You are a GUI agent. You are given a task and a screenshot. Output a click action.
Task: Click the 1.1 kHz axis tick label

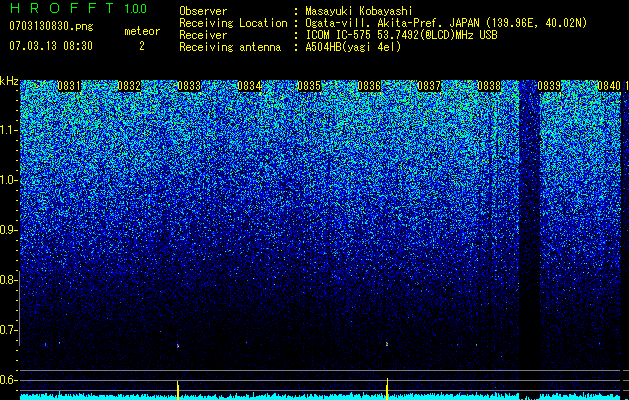click(x=9, y=130)
